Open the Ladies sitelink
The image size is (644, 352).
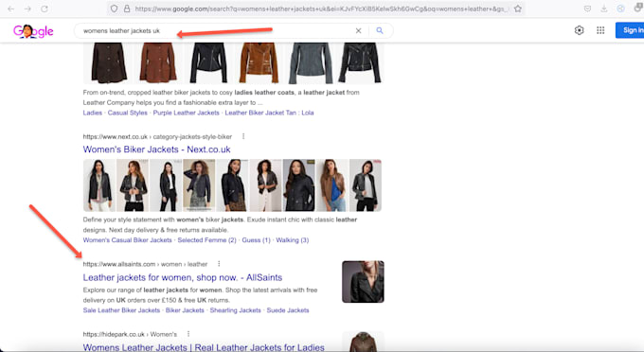pyautogui.click(x=93, y=113)
